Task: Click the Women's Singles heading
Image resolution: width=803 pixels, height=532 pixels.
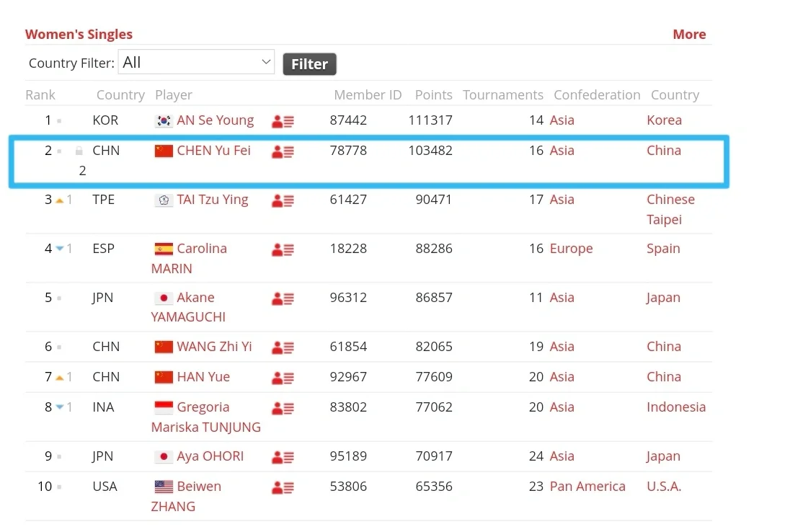Action: point(79,35)
